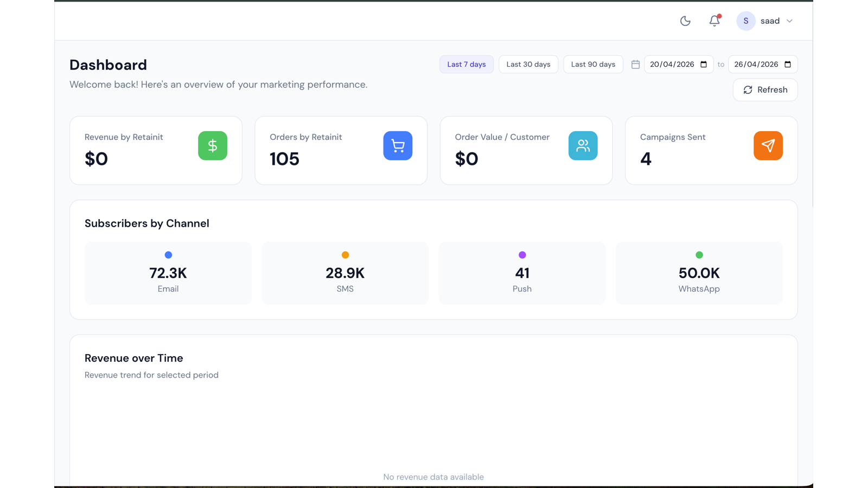Open notifications via the bell icon
Image resolution: width=868 pixels, height=488 pixels.
(x=714, y=21)
